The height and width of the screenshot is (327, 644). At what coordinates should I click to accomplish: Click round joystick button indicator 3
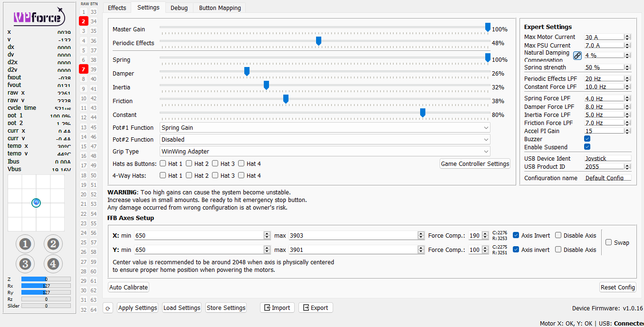click(x=25, y=264)
